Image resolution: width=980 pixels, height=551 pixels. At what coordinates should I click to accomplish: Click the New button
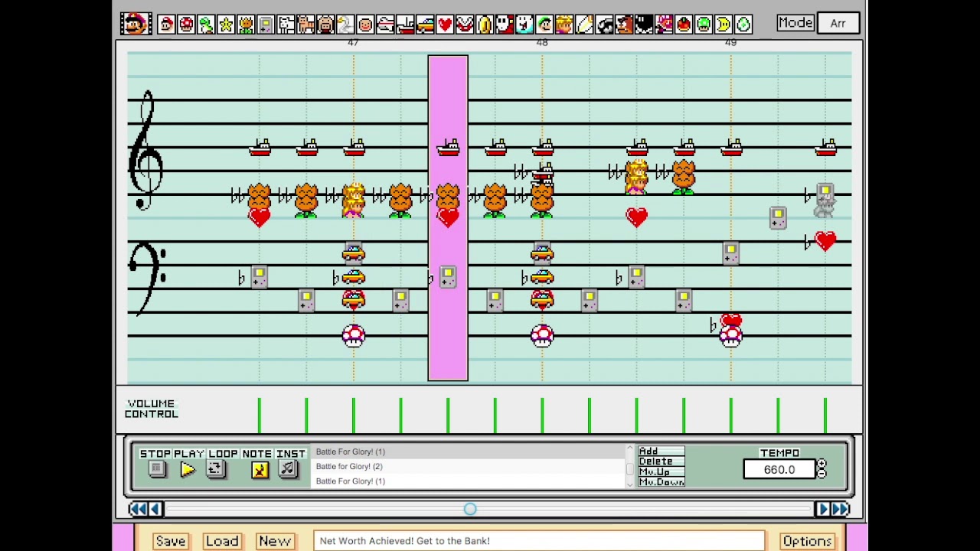tap(275, 541)
